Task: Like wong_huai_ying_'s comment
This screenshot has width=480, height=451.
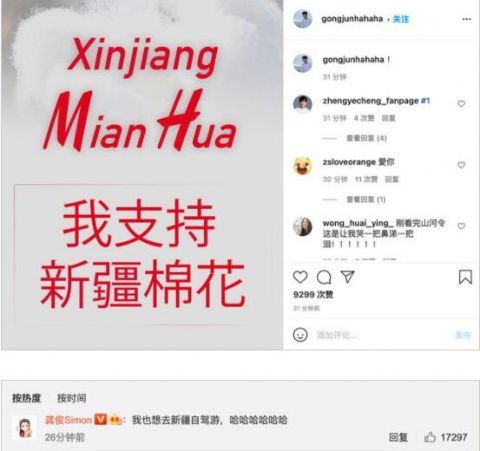Action: pos(461,226)
